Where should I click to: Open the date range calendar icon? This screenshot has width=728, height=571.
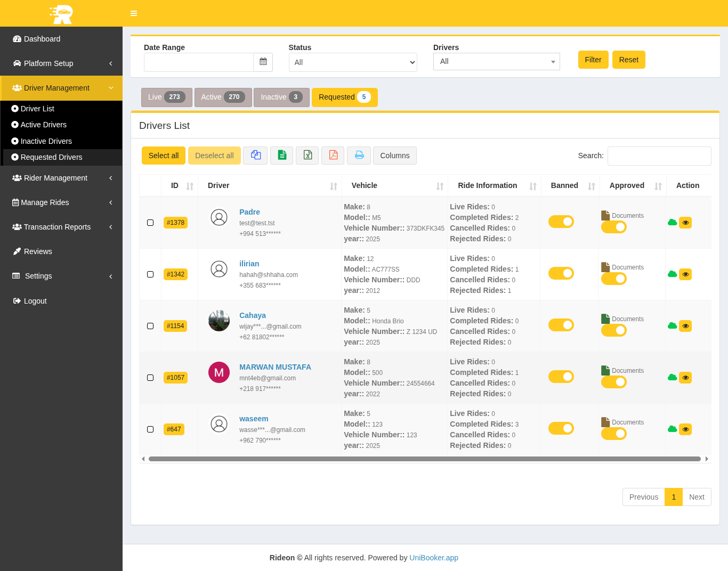coord(263,62)
